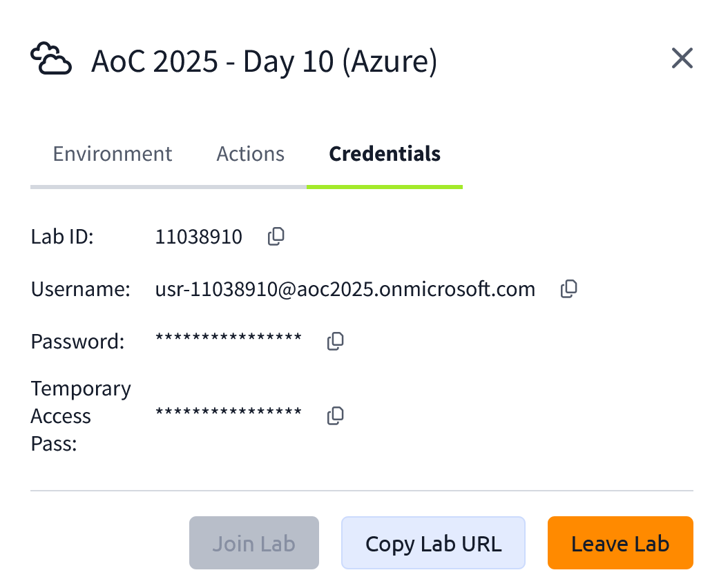Click the disabled Join Lab button
The image size is (710, 588).
pos(253,543)
